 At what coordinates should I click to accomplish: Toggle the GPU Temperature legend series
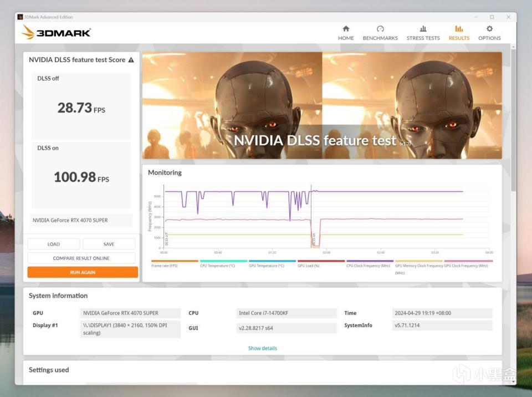tap(272, 264)
